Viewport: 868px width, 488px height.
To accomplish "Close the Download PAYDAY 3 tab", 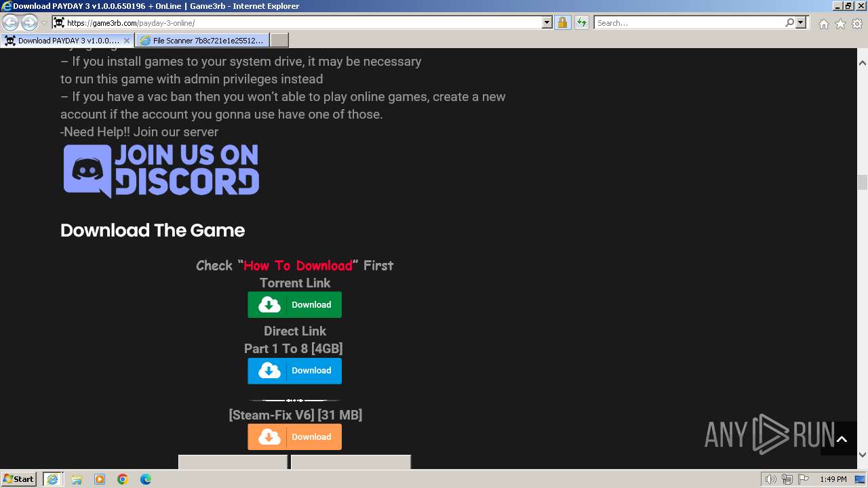I will point(126,40).
